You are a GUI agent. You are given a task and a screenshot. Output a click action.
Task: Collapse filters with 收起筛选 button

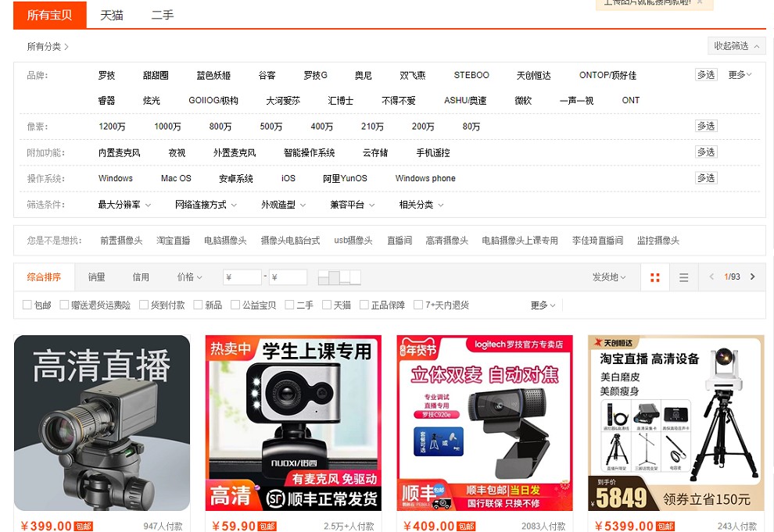735,46
